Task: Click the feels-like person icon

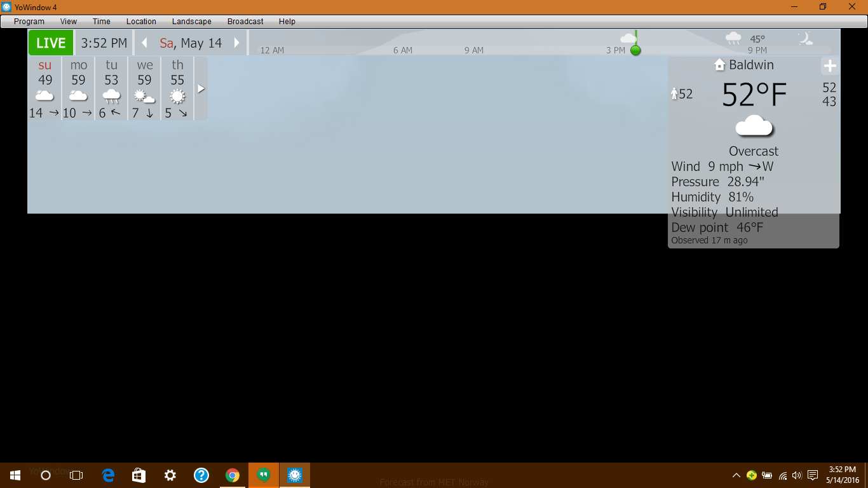Action: click(675, 94)
